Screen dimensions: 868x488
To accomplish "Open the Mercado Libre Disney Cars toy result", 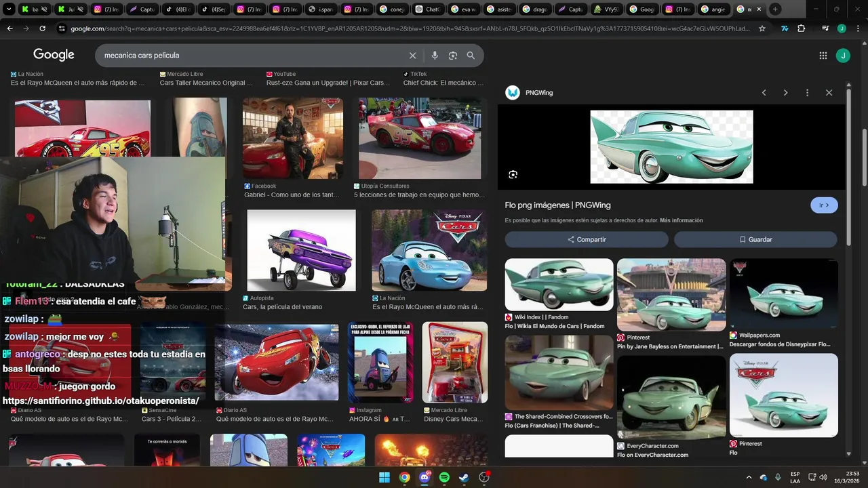I will tap(454, 362).
